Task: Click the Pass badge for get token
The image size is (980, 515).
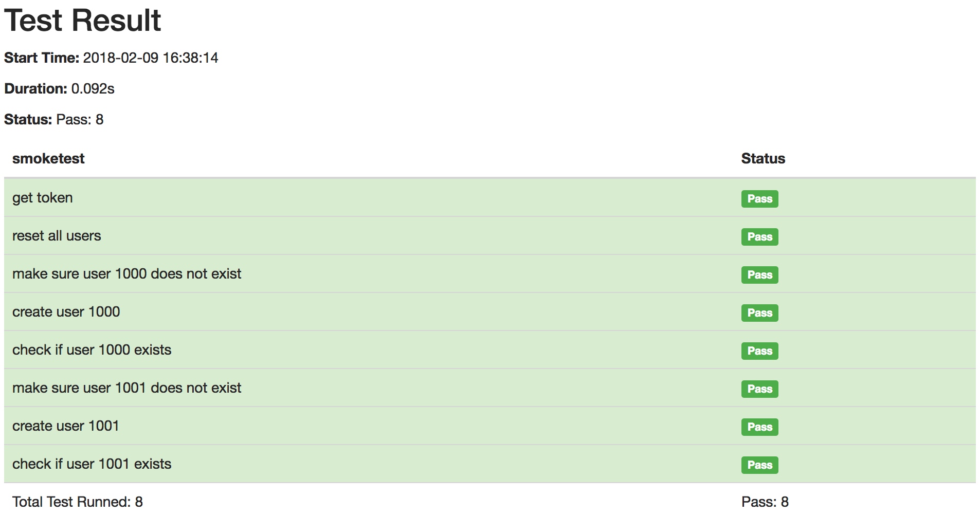Action: tap(759, 199)
